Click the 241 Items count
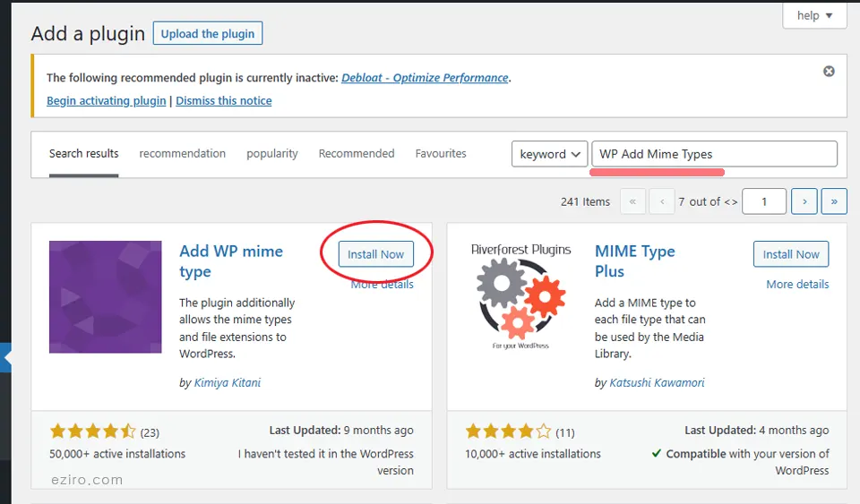This screenshot has height=504, width=860. 585,201
